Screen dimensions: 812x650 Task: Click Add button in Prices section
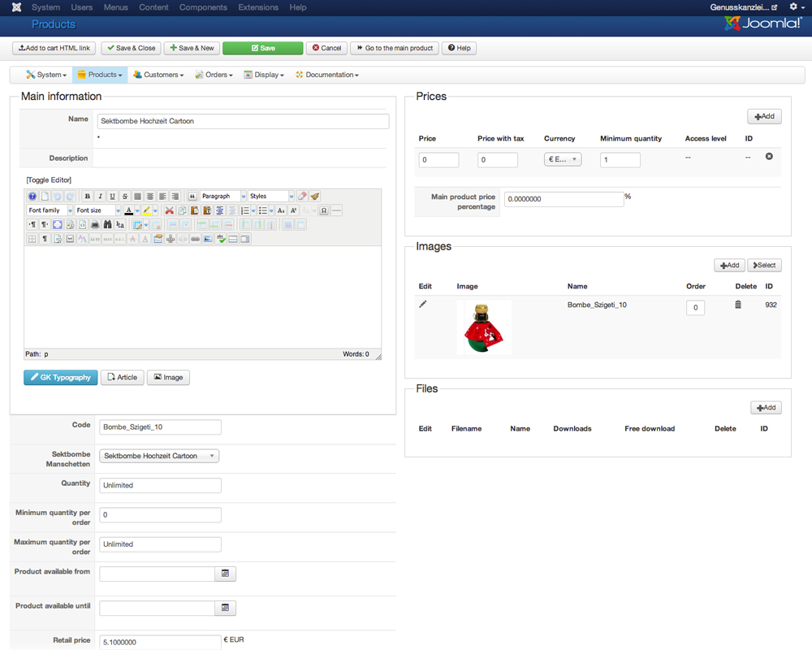[x=764, y=117]
